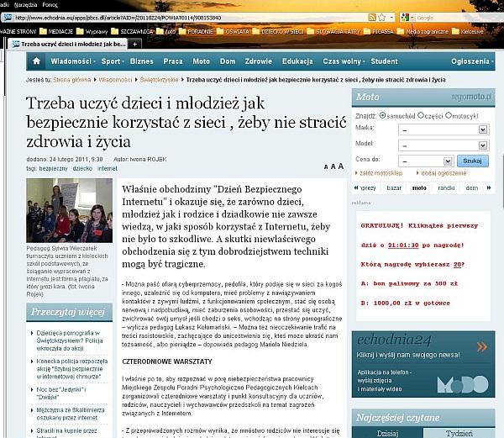Go to Świętokrzyskie breadcrumb
The height and width of the screenshot is (438, 504).
pos(159,80)
